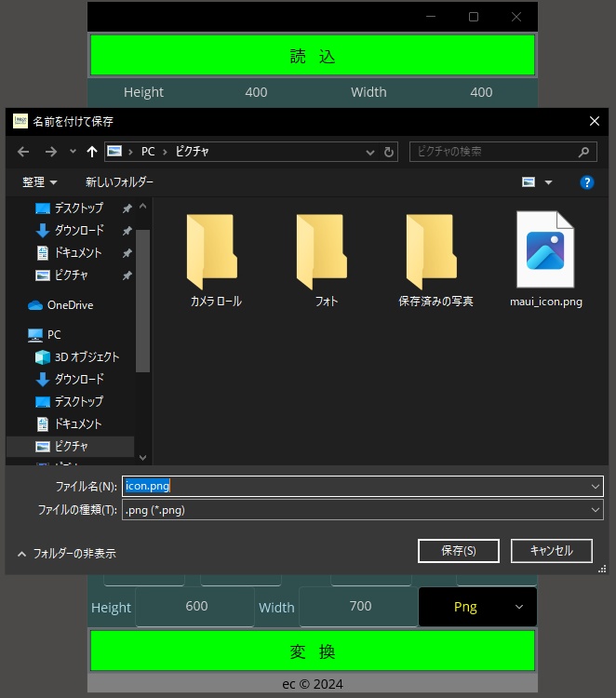Create a folder with 新しいフォルダー
616x698 pixels.
point(119,182)
